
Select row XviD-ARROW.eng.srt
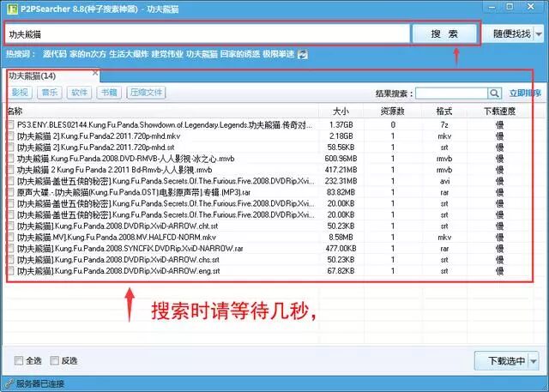(268, 270)
